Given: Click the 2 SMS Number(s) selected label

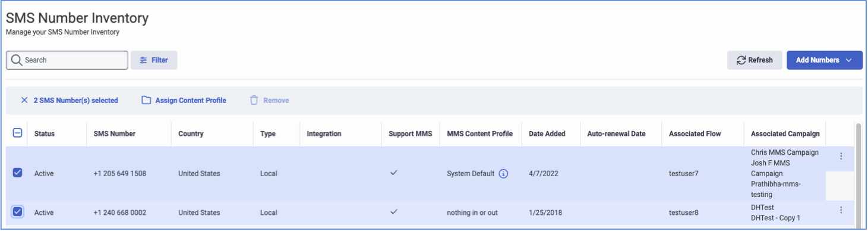Looking at the screenshot, I should click(75, 101).
